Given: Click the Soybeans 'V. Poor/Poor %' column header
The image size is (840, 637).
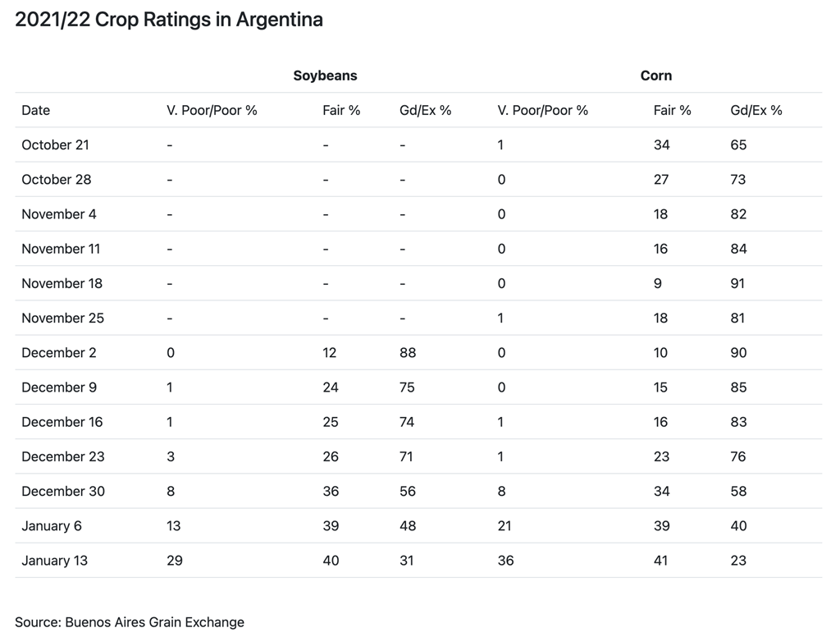Looking at the screenshot, I should pos(212,110).
